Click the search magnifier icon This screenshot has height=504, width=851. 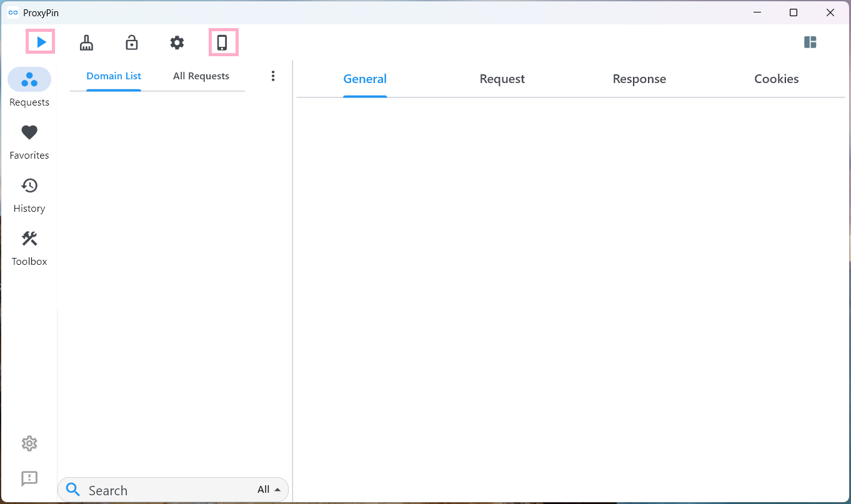coord(73,490)
